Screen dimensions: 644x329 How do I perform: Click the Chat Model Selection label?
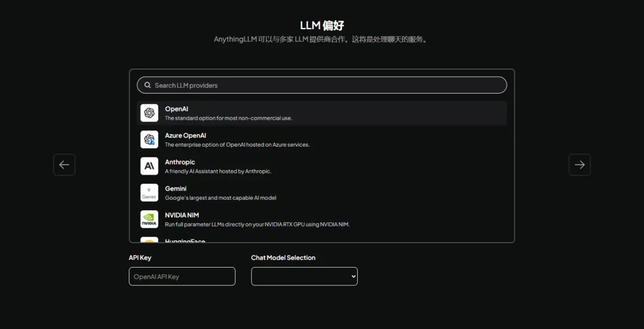click(283, 257)
